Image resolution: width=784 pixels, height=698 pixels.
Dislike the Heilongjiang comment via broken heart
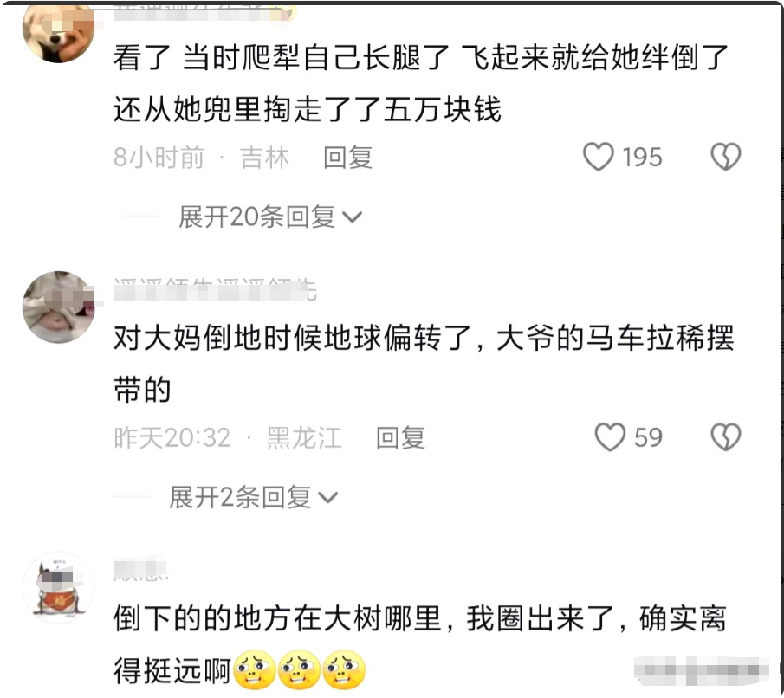[x=725, y=437]
